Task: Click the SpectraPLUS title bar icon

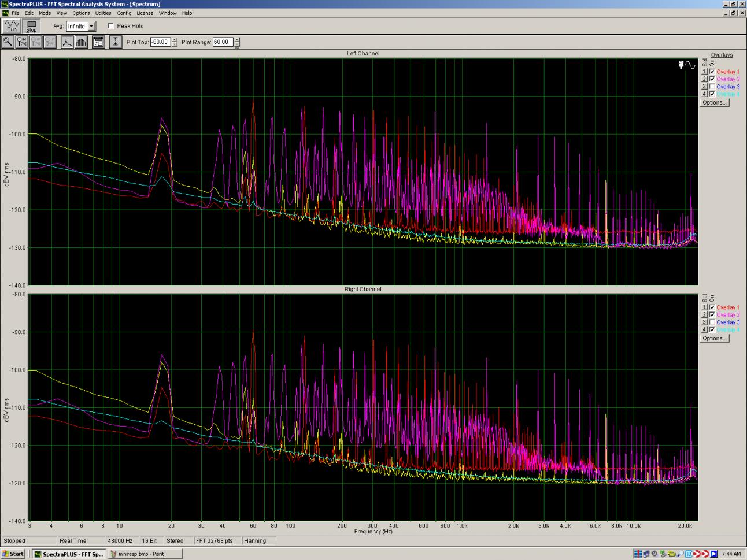Action: coord(5,4)
